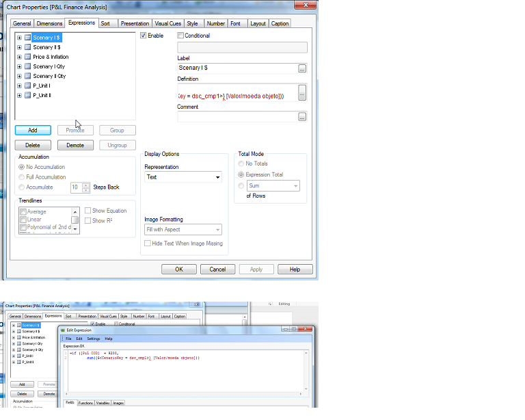Viewport: 525px width, 420px height.
Task: Open Settings menu in Edit Expression window
Action: [x=94, y=339]
